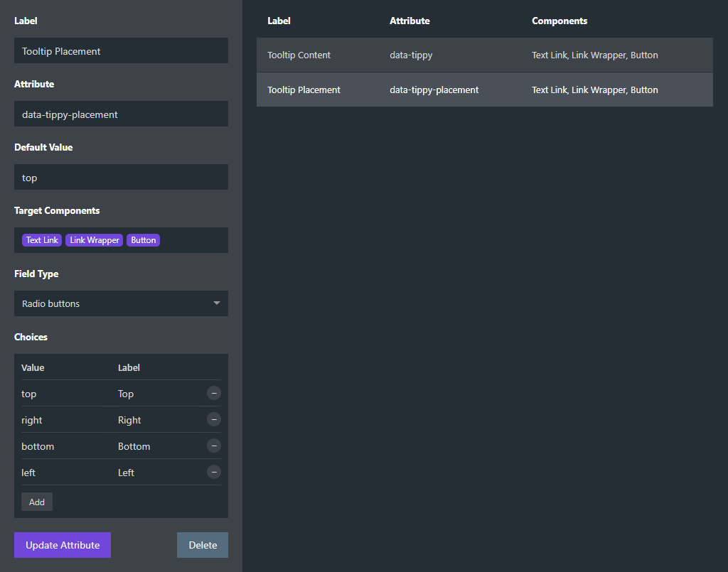Viewport: 728px width, 572px height.
Task: Edit the data-tippy-placement attribute field
Action: tap(121, 114)
